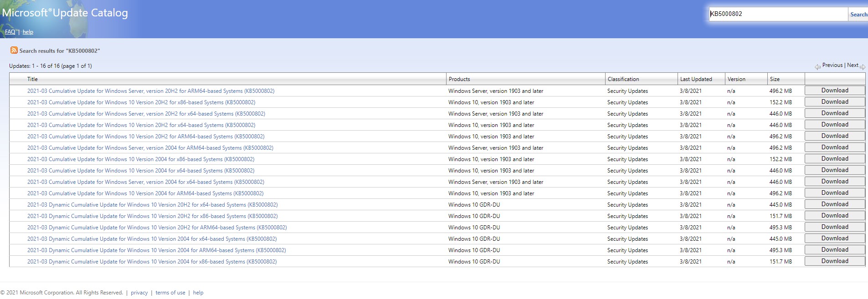Sort results by Products column header
This screenshot has width=868, height=299.
pos(459,79)
